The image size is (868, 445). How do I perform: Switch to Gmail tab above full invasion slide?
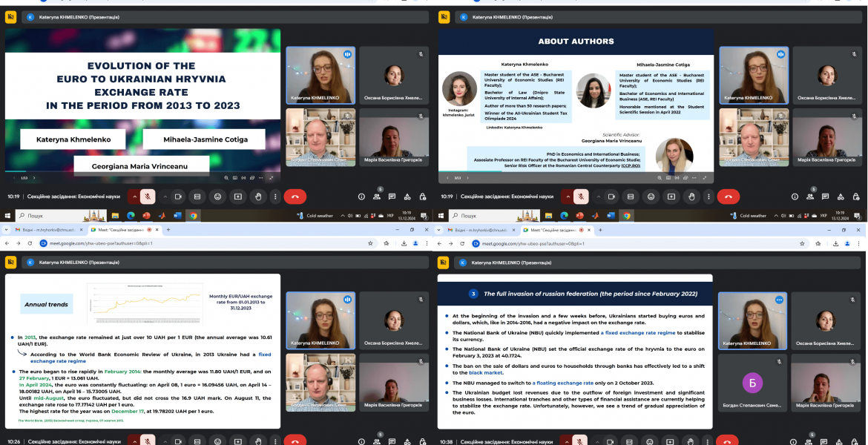click(x=481, y=230)
